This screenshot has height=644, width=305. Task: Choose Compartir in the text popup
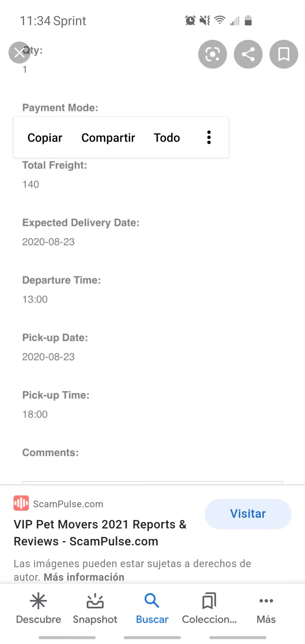click(x=108, y=138)
